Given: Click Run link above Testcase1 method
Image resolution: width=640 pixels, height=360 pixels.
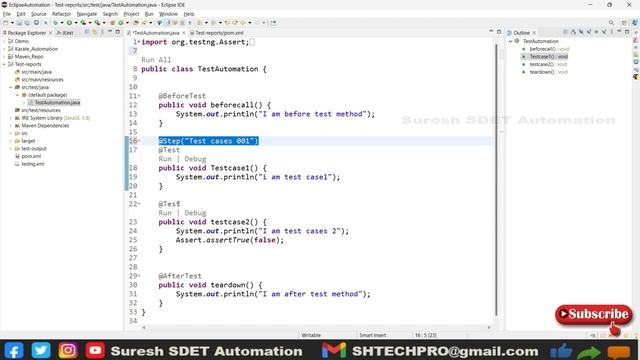Looking at the screenshot, I should tap(165, 159).
